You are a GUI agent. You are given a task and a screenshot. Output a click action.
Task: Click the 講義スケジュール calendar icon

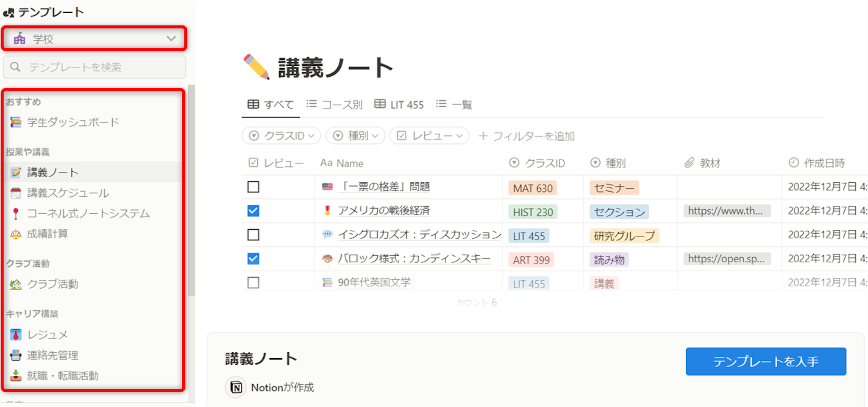(16, 193)
